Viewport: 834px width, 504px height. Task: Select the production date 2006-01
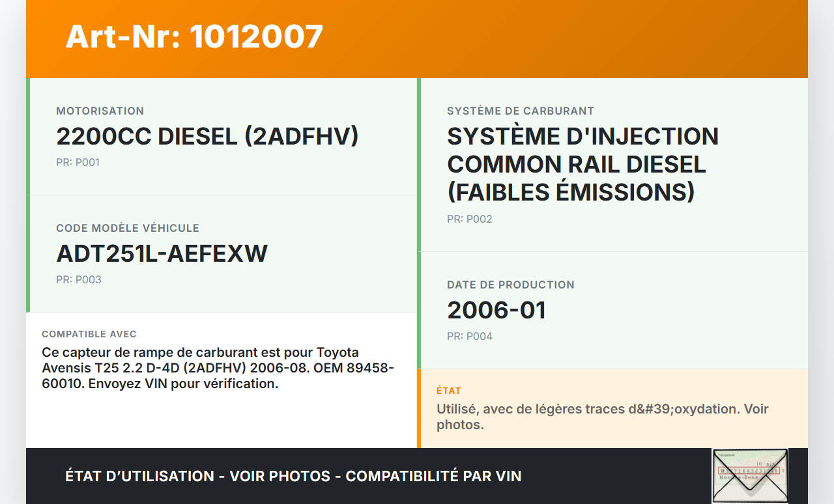tap(496, 311)
